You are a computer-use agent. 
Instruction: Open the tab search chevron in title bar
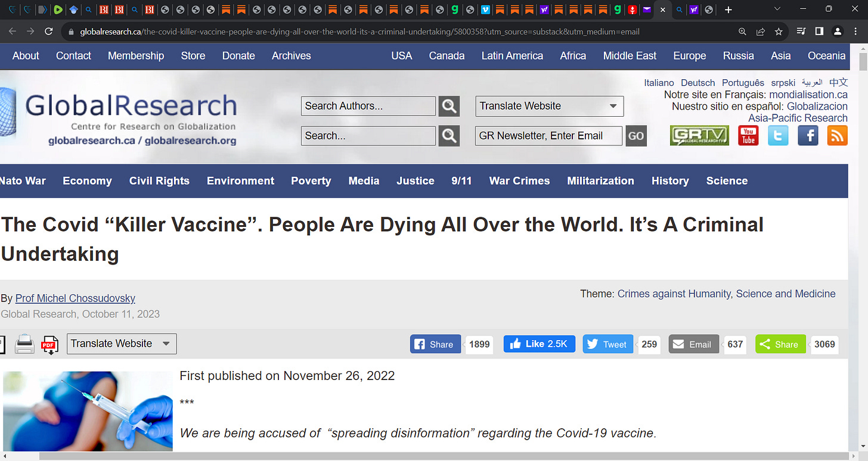[x=777, y=9]
